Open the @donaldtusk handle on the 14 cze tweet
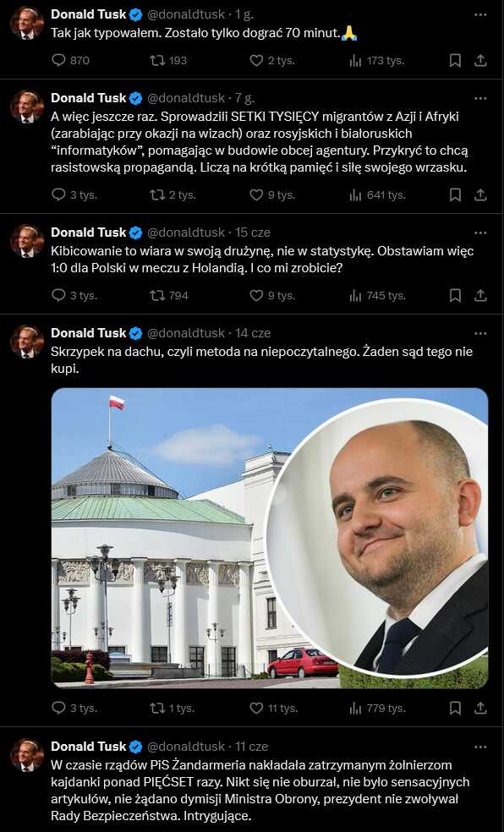 [186, 333]
